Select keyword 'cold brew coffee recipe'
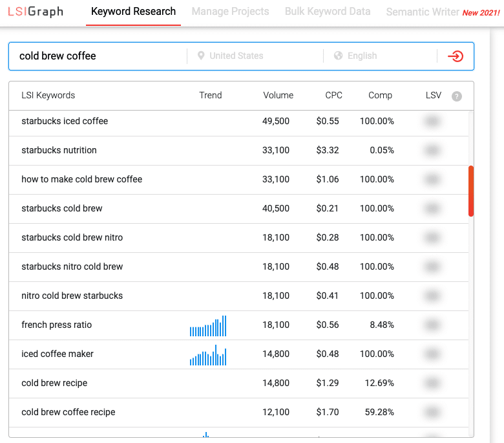Viewport: 504px width, 443px height. click(68, 412)
